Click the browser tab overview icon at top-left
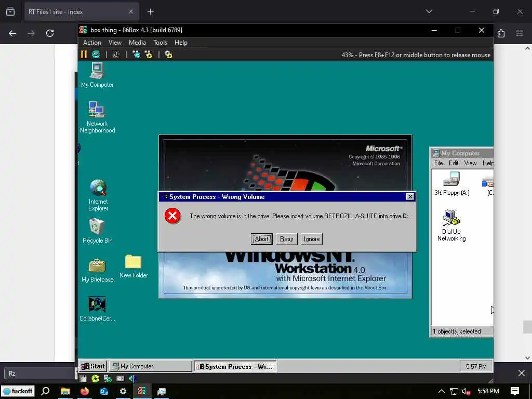 click(10, 12)
